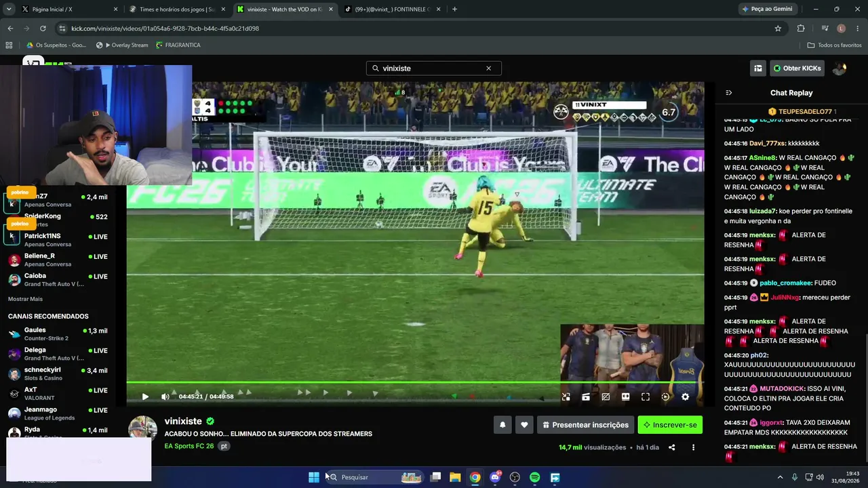This screenshot has height=488, width=868.
Task: Open Gaules channel in recommended list
Action: [58, 334]
